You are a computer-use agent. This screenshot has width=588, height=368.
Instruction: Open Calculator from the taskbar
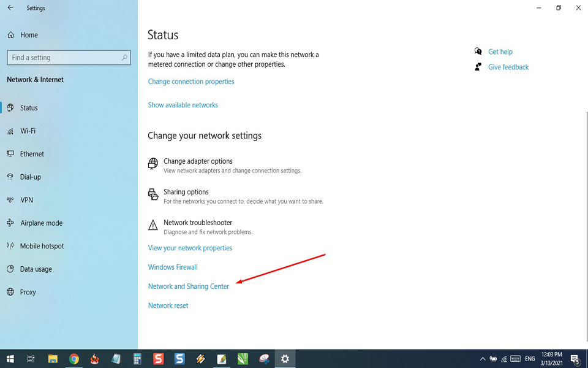137,359
